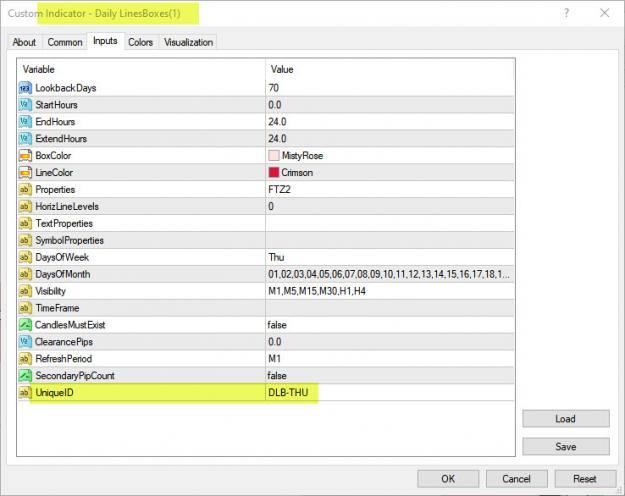Click the DaysOfMonth value list

[390, 274]
